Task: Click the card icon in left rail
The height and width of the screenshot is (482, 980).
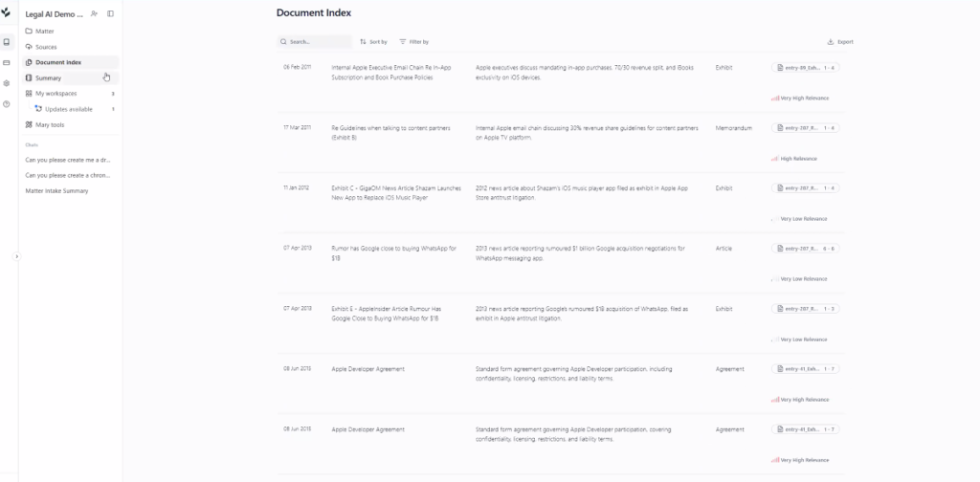Action: pos(7,62)
